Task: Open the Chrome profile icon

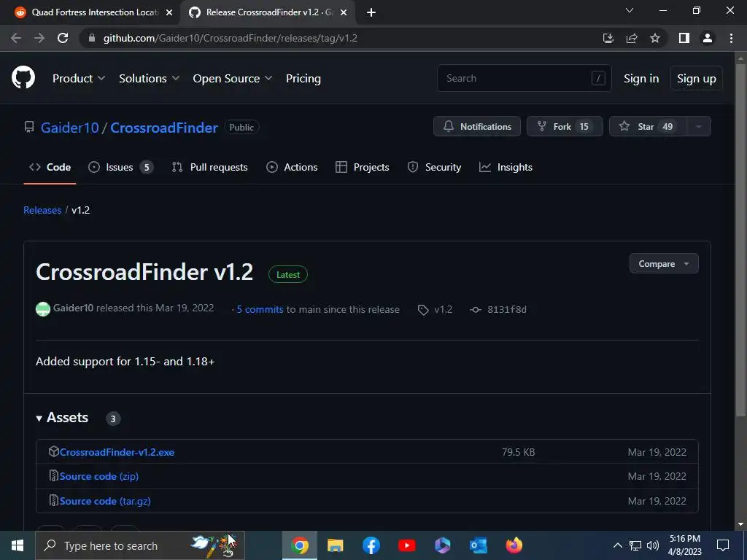Action: [x=708, y=38]
